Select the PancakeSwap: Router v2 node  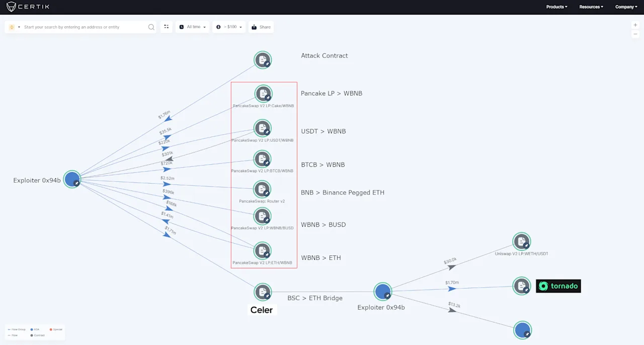(262, 189)
